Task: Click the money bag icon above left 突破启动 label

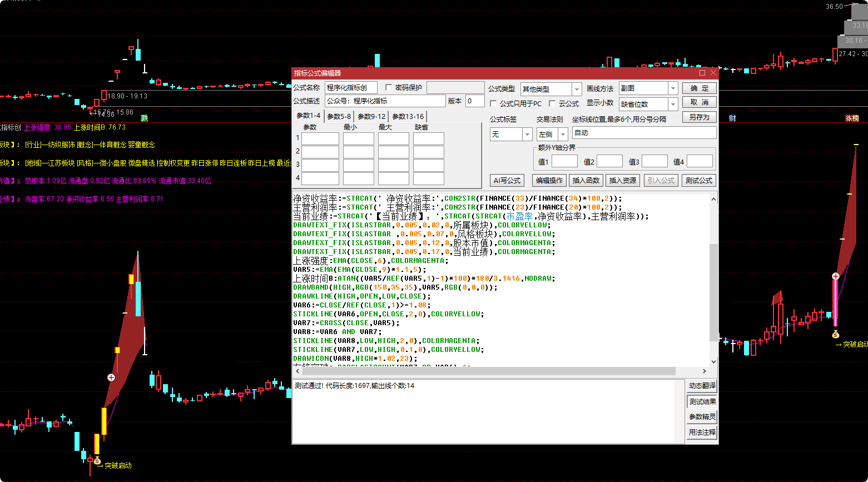Action: 97,461
